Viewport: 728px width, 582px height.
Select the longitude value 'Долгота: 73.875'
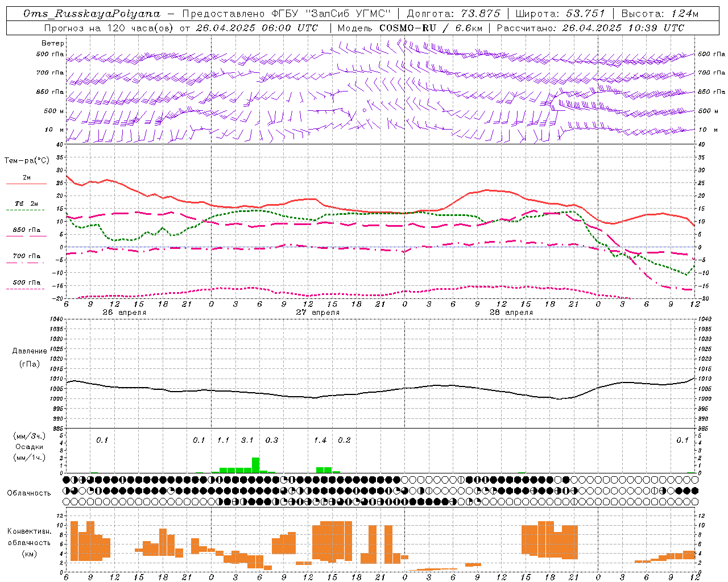point(454,14)
